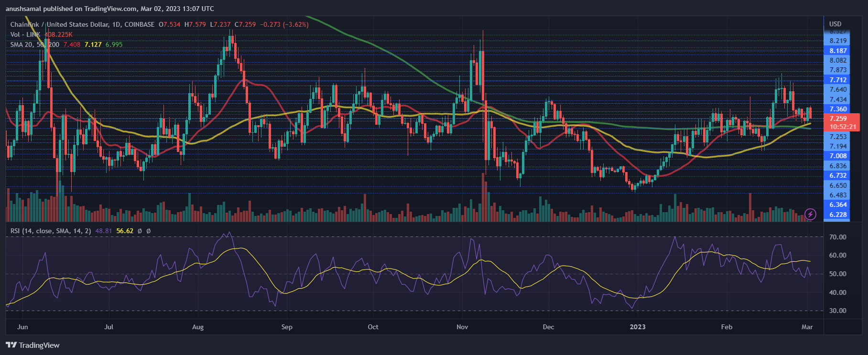Select the Vol · LINK indicator legend

(25, 34)
